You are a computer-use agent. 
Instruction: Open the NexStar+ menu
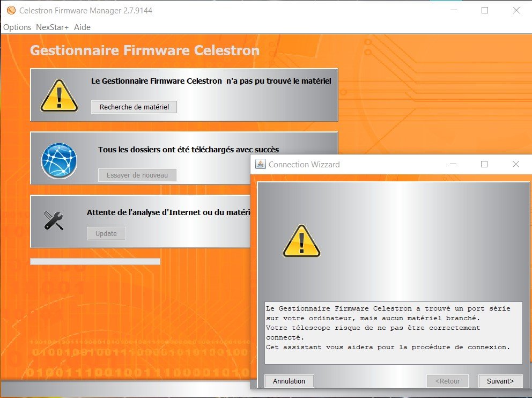(x=52, y=27)
